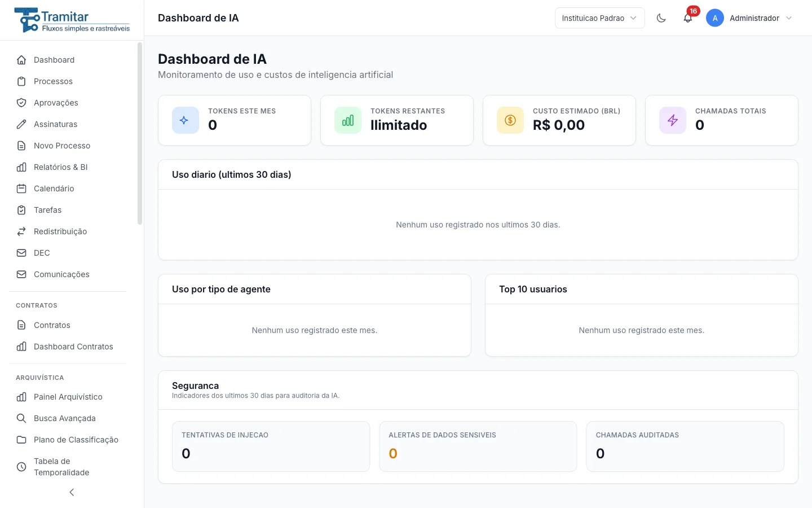
Task: Go to Comunicações link
Action: click(68, 274)
